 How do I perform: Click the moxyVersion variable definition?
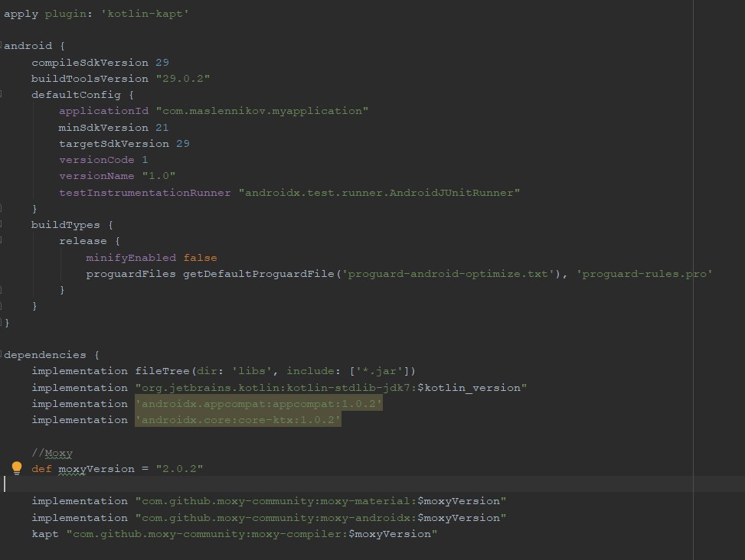(96, 469)
